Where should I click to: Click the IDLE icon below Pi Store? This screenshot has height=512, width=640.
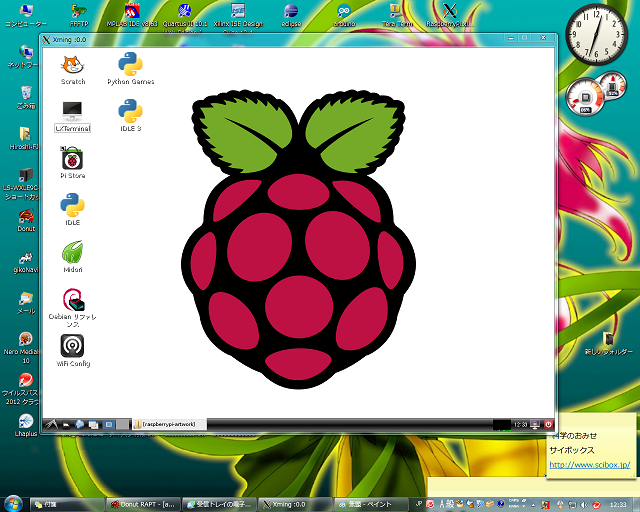click(x=72, y=209)
